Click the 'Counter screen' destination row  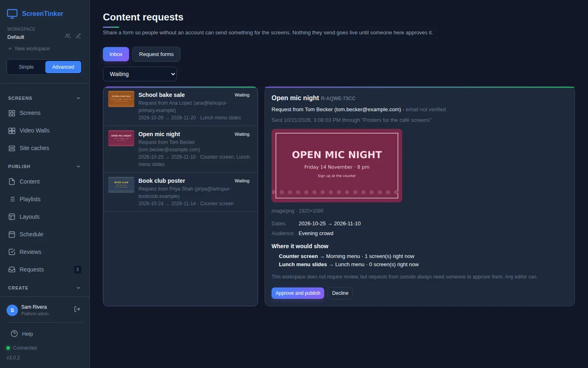click(347, 256)
